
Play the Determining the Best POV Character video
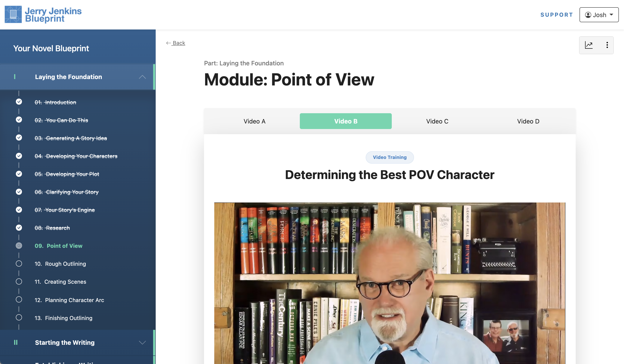(x=389, y=283)
